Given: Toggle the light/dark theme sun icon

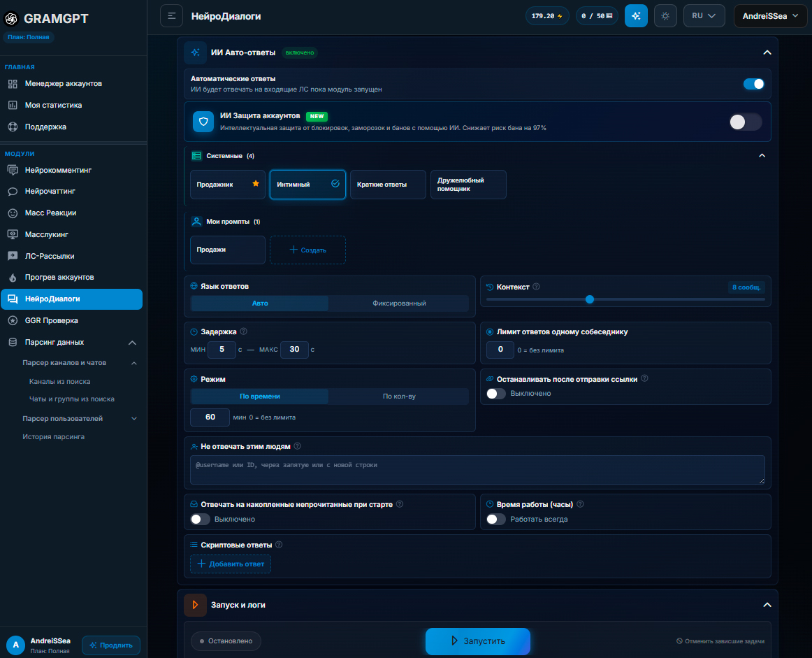Looking at the screenshot, I should (665, 16).
